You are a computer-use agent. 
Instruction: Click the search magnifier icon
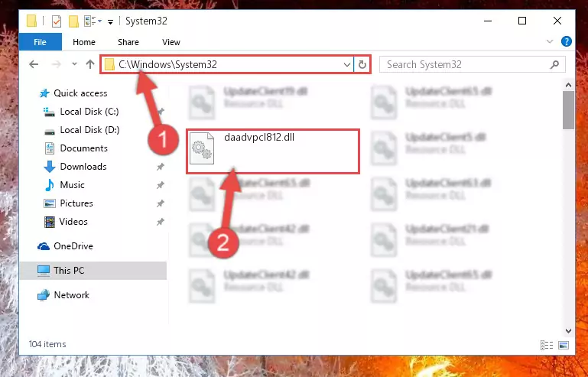[x=554, y=64]
